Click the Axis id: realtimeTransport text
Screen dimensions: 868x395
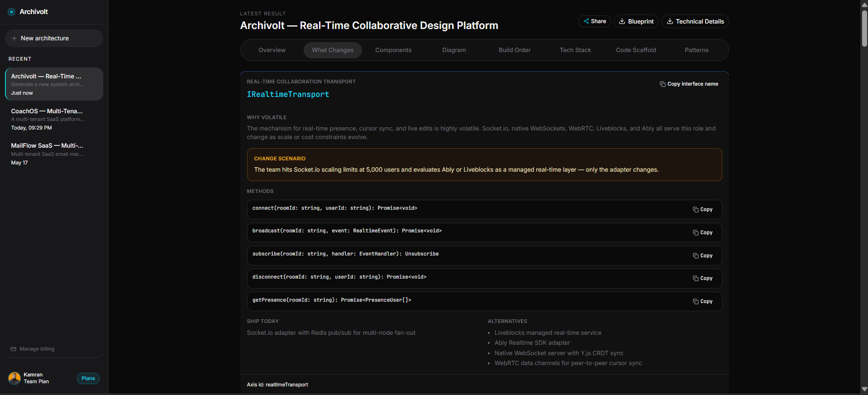point(277,385)
